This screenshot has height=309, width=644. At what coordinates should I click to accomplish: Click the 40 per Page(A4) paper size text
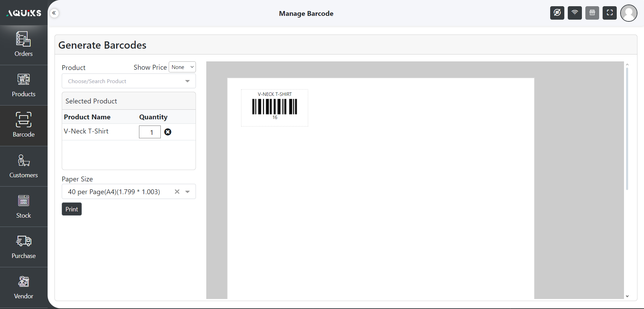click(114, 192)
